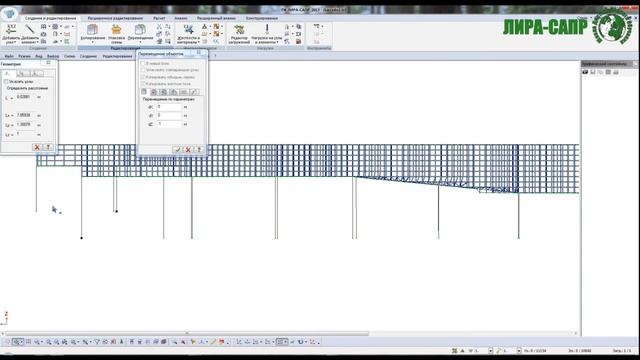Click the Добавить узел tool icon

pos(11,29)
